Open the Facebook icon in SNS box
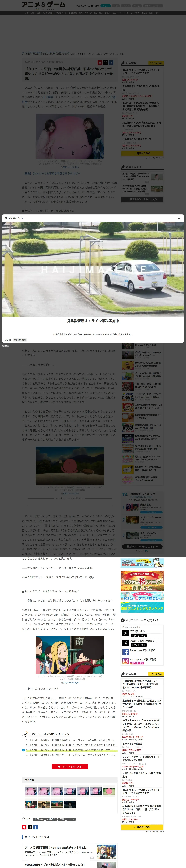The width and height of the screenshot is (186, 868). tap(125, 652)
